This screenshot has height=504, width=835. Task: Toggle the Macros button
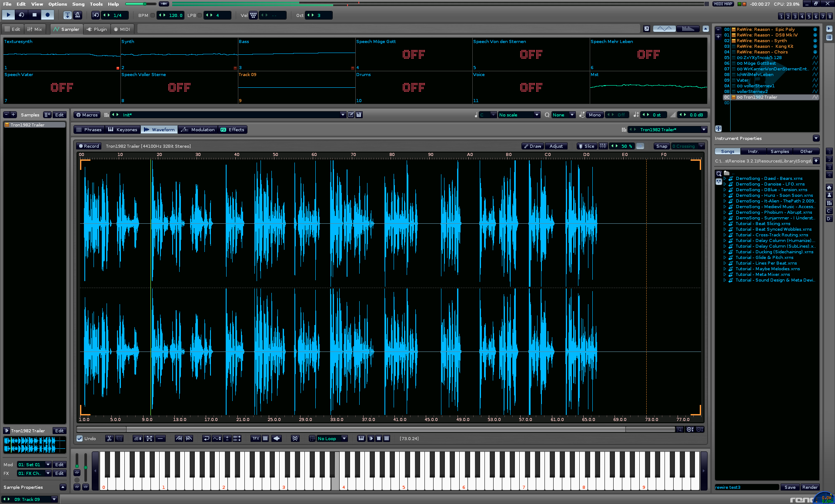pyautogui.click(x=87, y=115)
